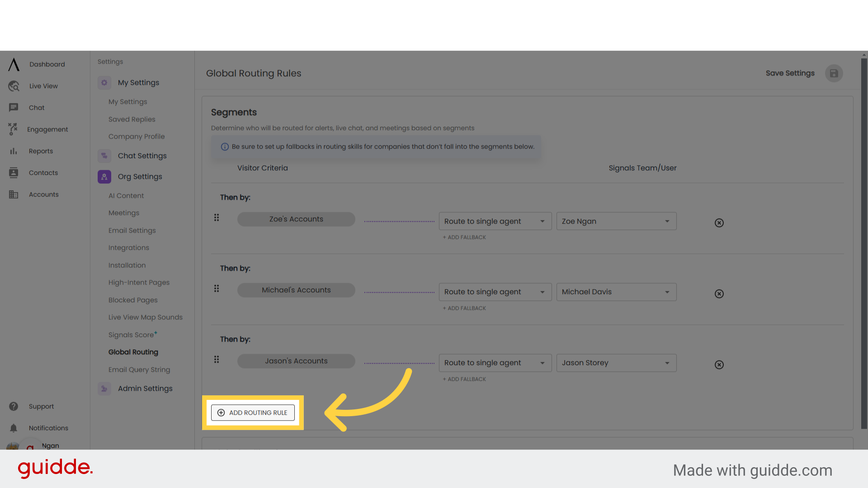Open routing type dropdown for Michael's Accounts
Screen dimensions: 868x488
[495, 292]
